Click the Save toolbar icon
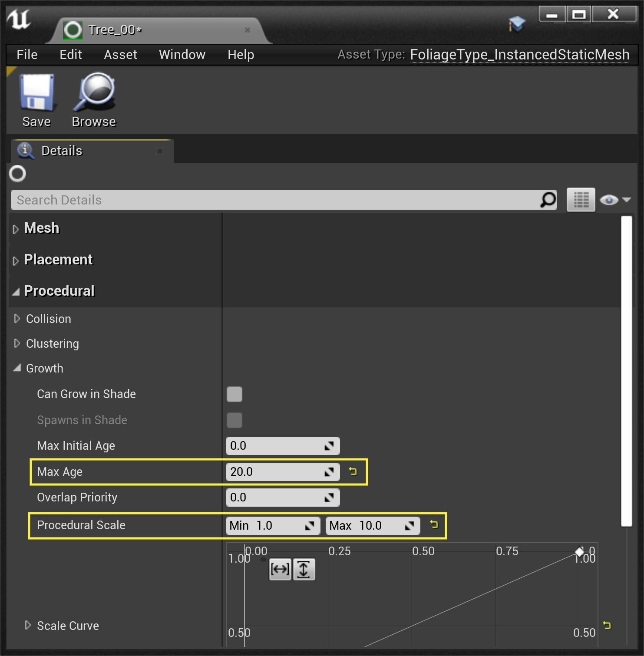The image size is (644, 656). tap(37, 92)
